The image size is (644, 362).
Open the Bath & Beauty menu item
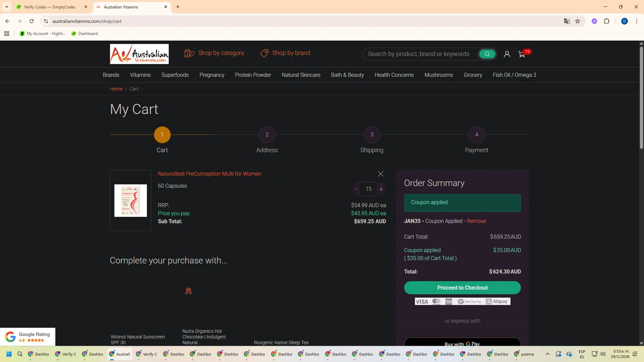[347, 75]
